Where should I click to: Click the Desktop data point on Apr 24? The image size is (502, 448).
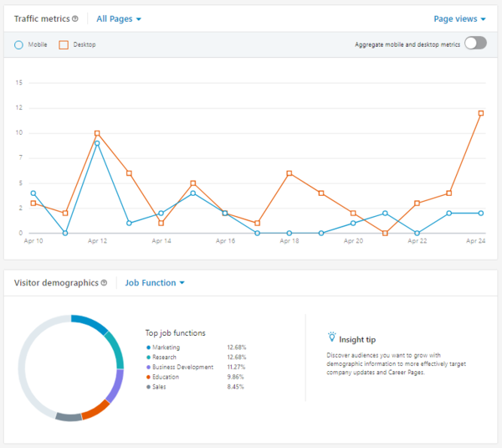(481, 113)
